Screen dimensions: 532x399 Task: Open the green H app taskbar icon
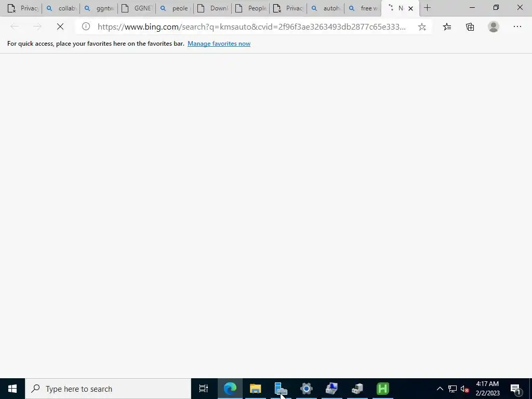click(383, 389)
